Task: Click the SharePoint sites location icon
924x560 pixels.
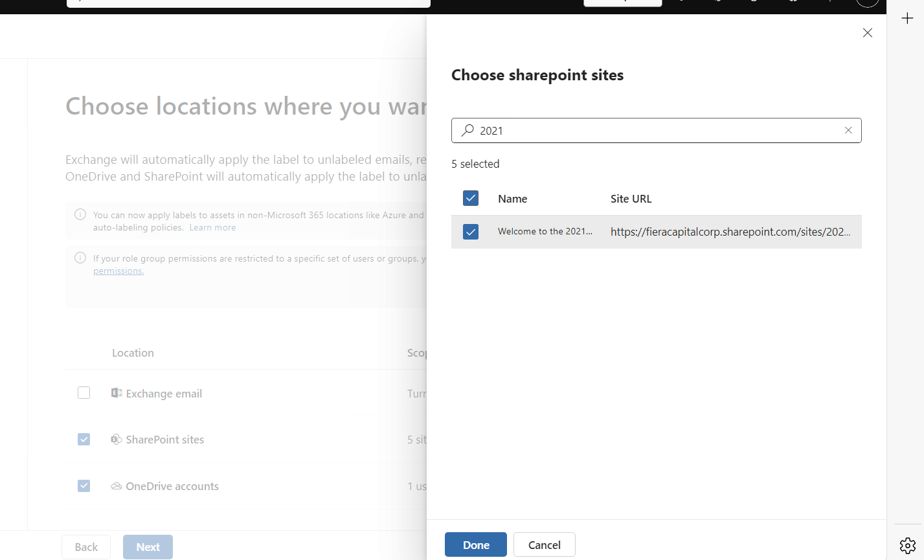Action: [117, 439]
